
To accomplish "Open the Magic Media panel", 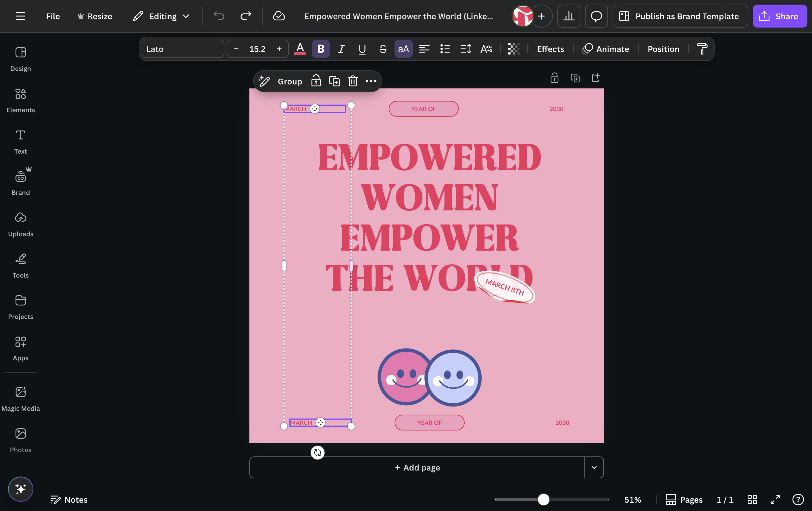I will click(x=21, y=399).
